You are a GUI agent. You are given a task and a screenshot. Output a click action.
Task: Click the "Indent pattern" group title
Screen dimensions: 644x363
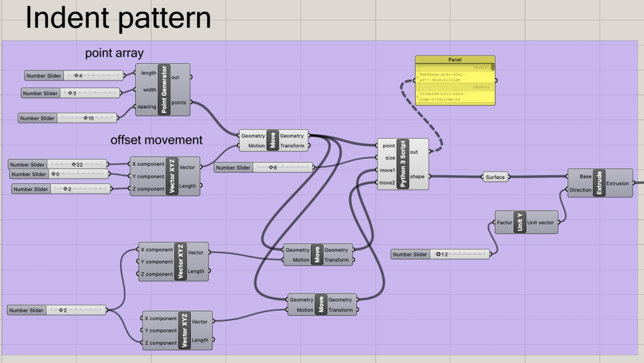coord(118,18)
